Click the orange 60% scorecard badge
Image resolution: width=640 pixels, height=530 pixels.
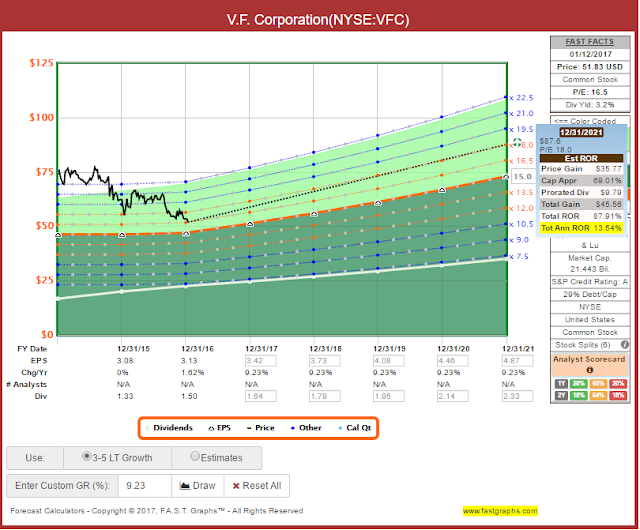coord(598,384)
